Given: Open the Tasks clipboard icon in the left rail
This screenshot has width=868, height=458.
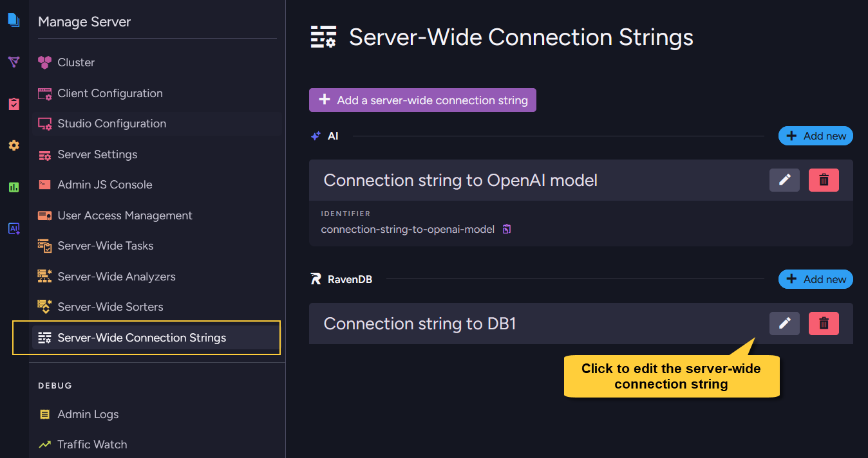Looking at the screenshot, I should pos(14,104).
